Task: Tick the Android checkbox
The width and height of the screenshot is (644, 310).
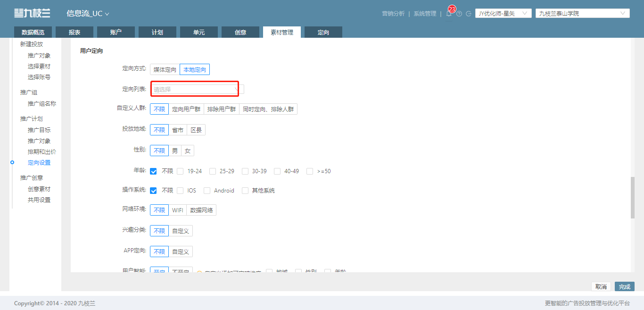Action: pos(207,191)
